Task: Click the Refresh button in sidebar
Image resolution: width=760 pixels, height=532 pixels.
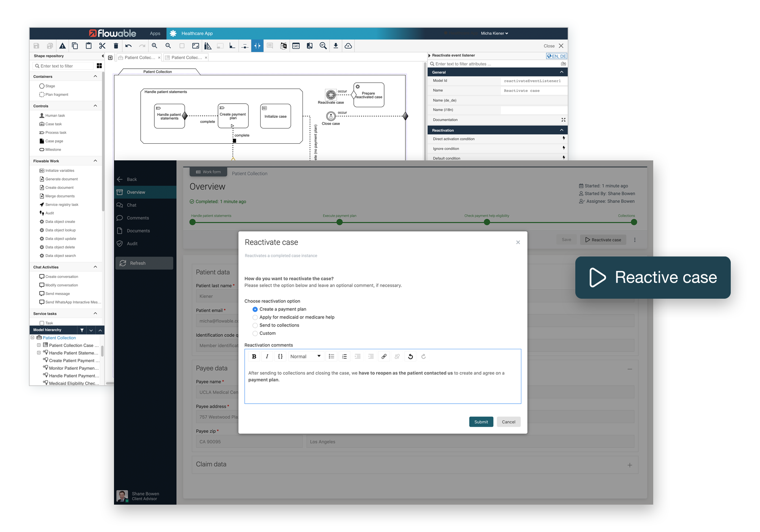Action: point(144,263)
